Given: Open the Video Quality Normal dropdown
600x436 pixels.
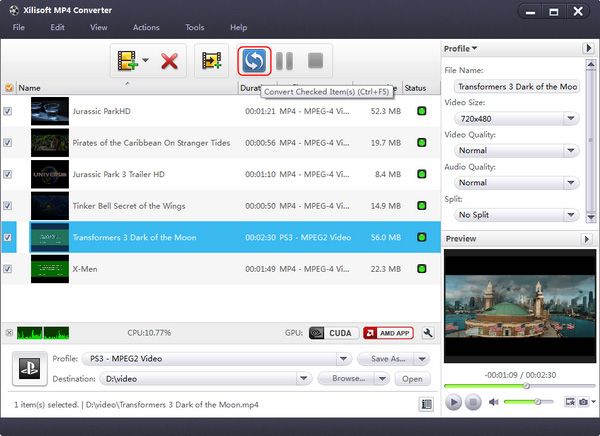Looking at the screenshot, I should (x=517, y=150).
